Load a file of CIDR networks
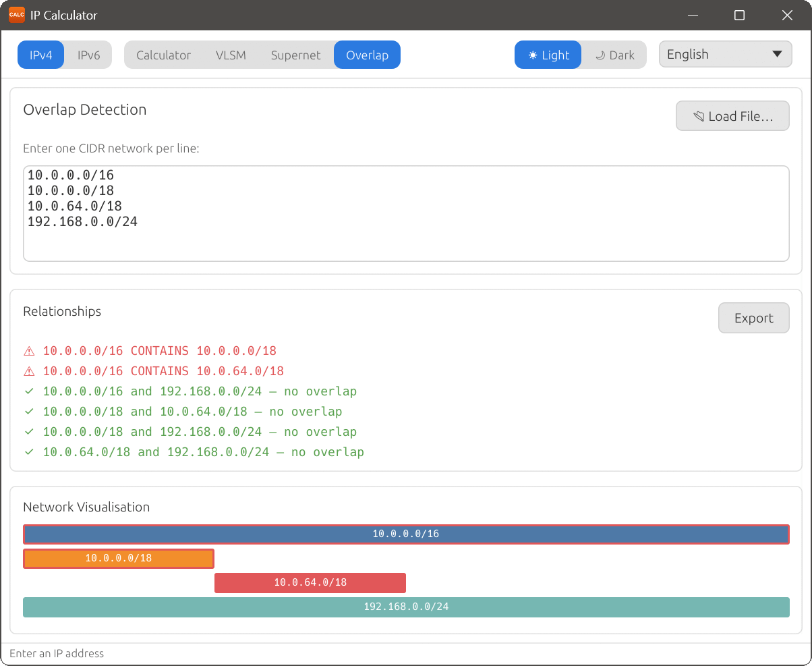The height and width of the screenshot is (666, 812). (732, 115)
